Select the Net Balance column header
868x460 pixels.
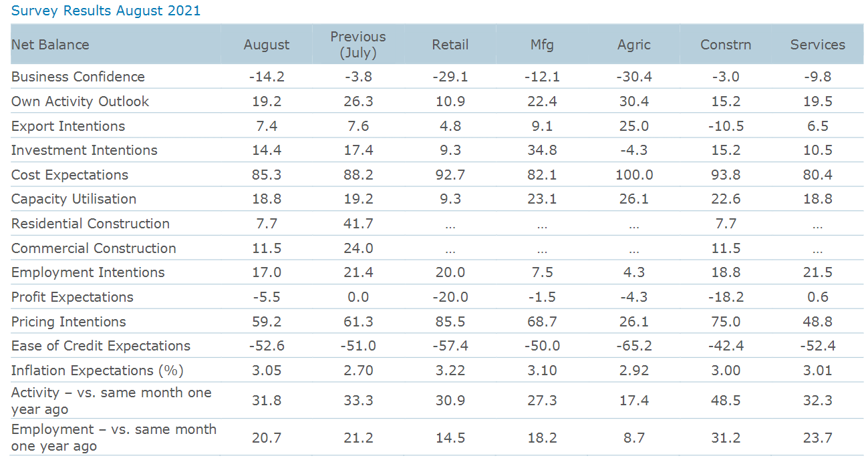(50, 45)
